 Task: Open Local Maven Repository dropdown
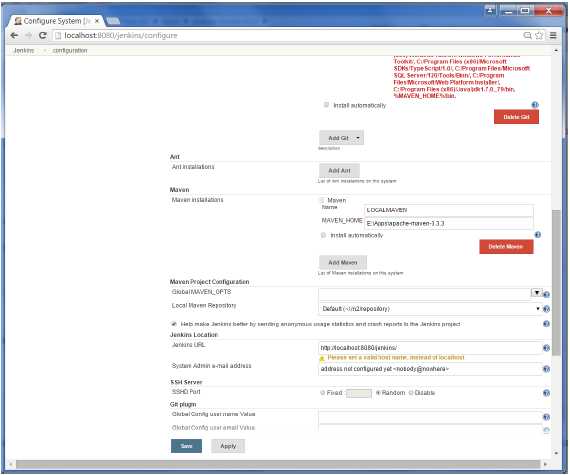430,309
